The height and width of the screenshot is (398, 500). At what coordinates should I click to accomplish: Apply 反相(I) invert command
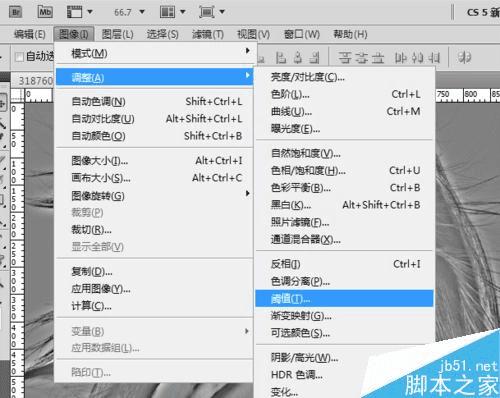345,264
